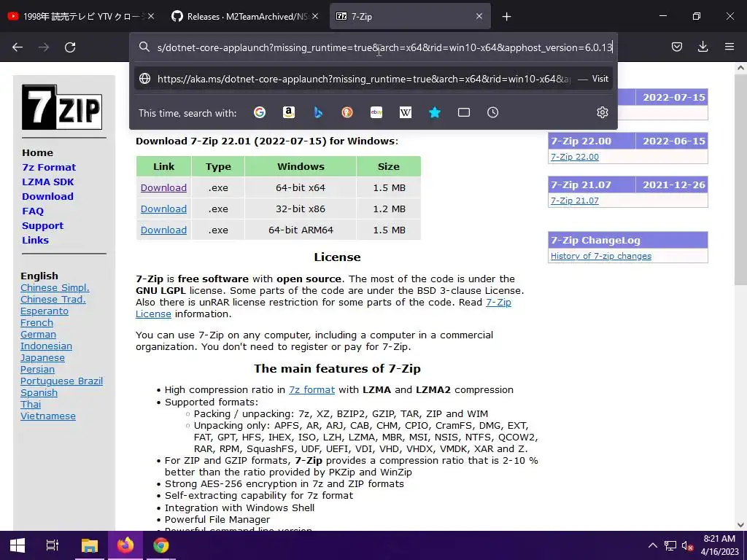The width and height of the screenshot is (747, 560).
Task: Search open tabs icon
Action: [464, 112]
